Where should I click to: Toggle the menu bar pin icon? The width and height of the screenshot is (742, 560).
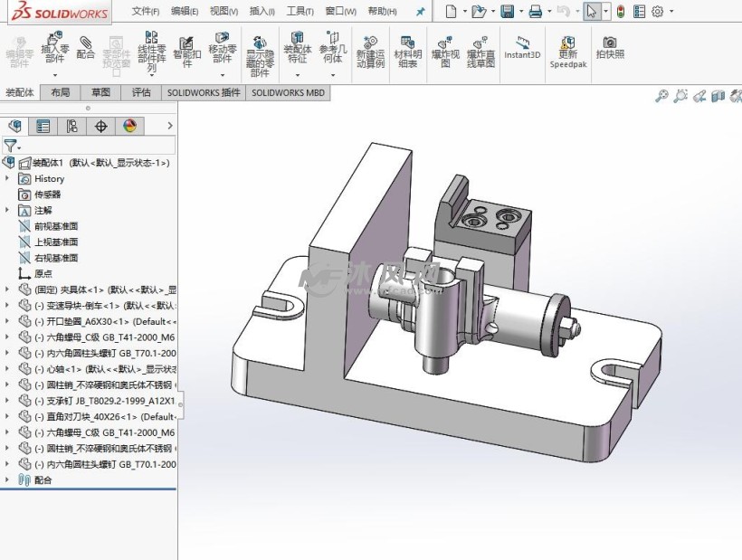(420, 12)
